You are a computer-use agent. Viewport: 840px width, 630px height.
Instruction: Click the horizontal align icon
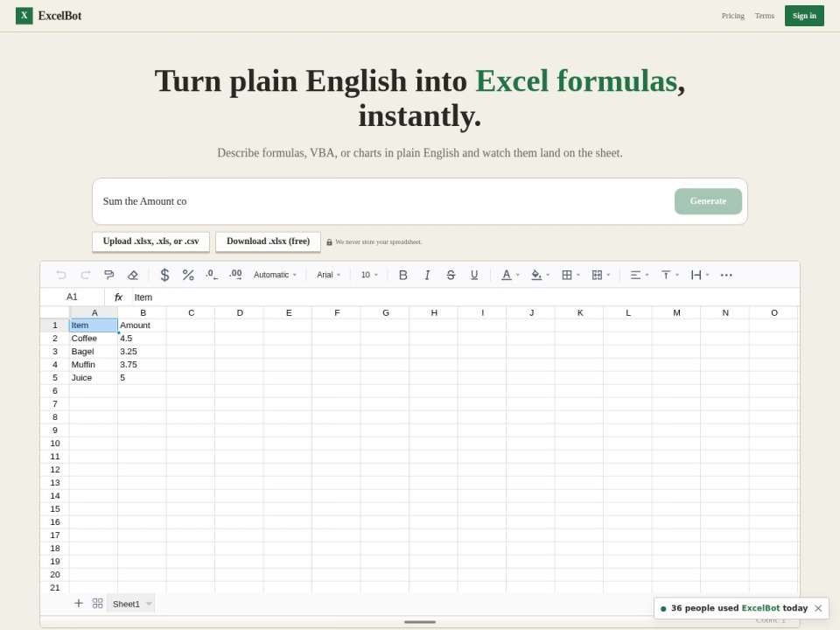point(635,275)
